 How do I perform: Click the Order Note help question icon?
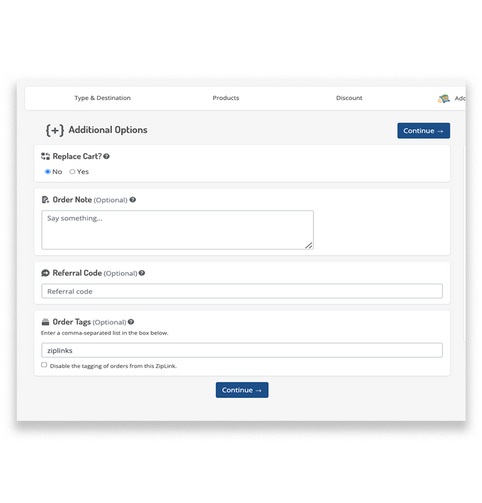pyautogui.click(x=133, y=200)
